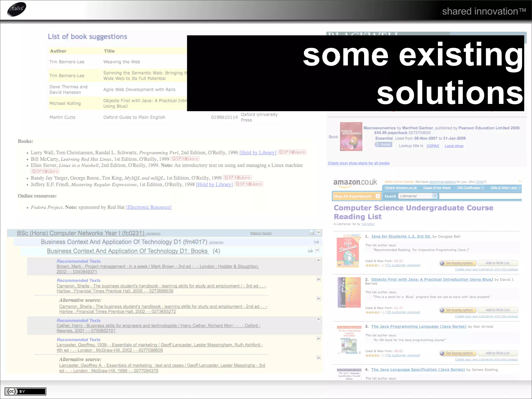Open Held by Library link for Programming Perl
This screenshot has width=532, height=399.
pos(258,152)
